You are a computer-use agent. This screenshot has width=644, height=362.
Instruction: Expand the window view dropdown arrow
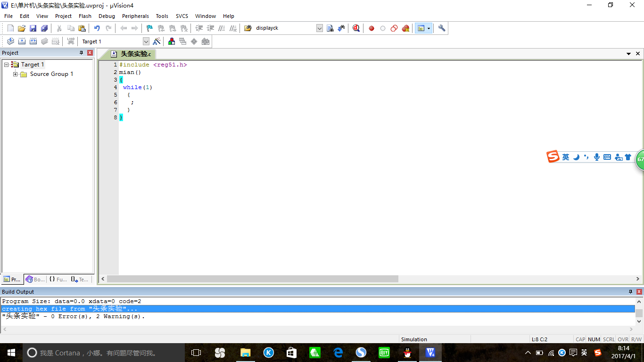pyautogui.click(x=429, y=28)
